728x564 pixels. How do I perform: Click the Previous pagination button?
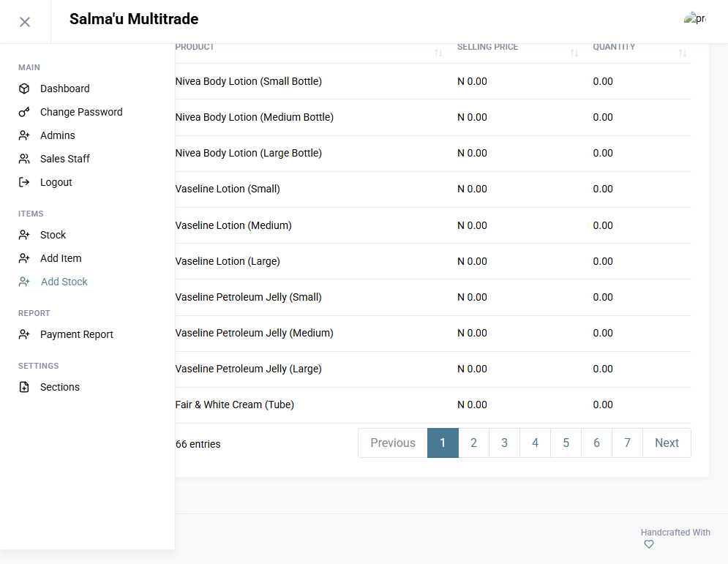coord(393,443)
